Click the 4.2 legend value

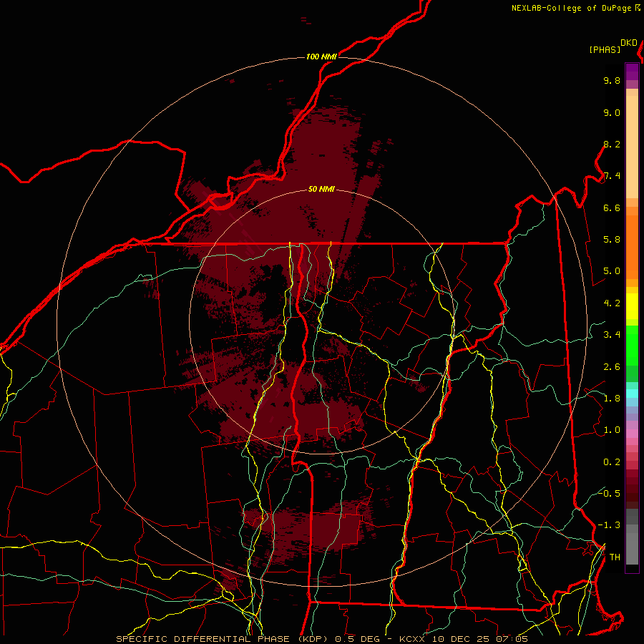[612, 303]
